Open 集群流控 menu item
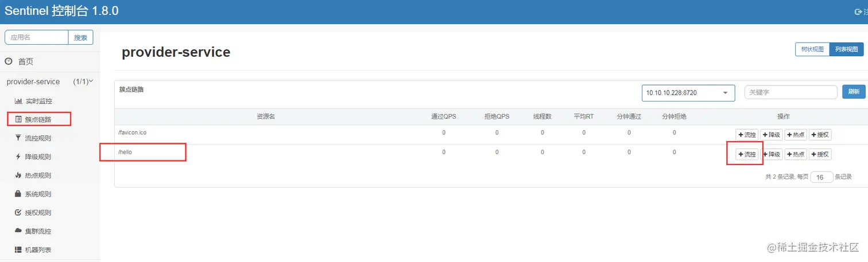 [x=38, y=231]
